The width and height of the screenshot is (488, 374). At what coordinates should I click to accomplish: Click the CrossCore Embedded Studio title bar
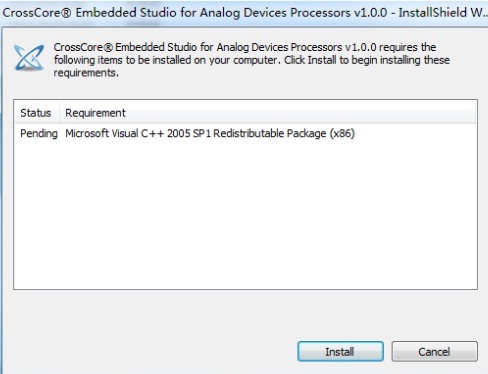(x=244, y=13)
